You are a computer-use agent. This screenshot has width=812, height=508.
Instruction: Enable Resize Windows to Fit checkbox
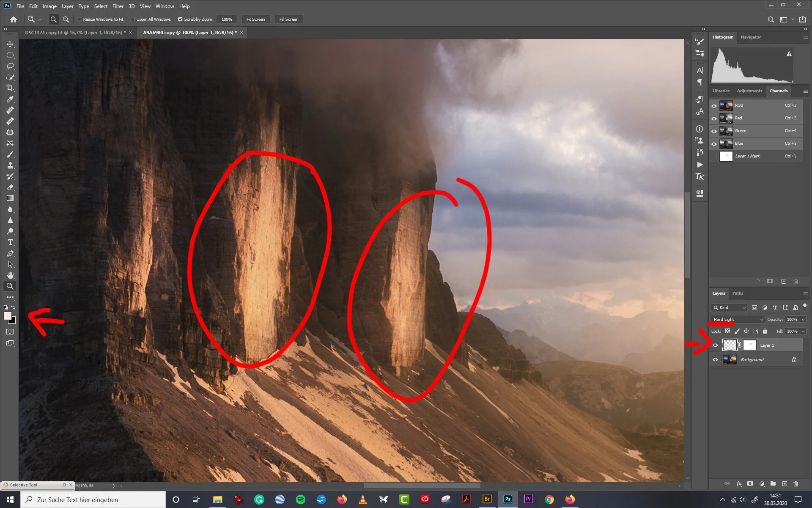[79, 19]
